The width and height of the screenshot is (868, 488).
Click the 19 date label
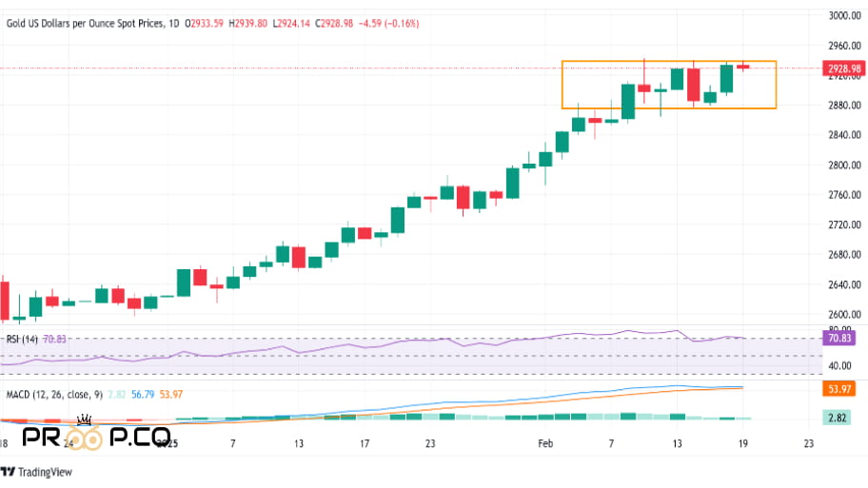[x=743, y=443]
